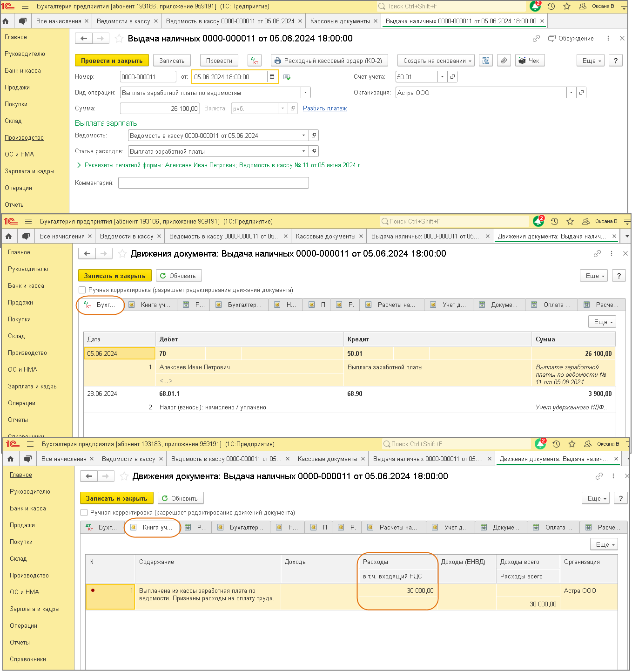Expand the Счет учета dropdown
This screenshot has width=632, height=672.
(x=442, y=77)
